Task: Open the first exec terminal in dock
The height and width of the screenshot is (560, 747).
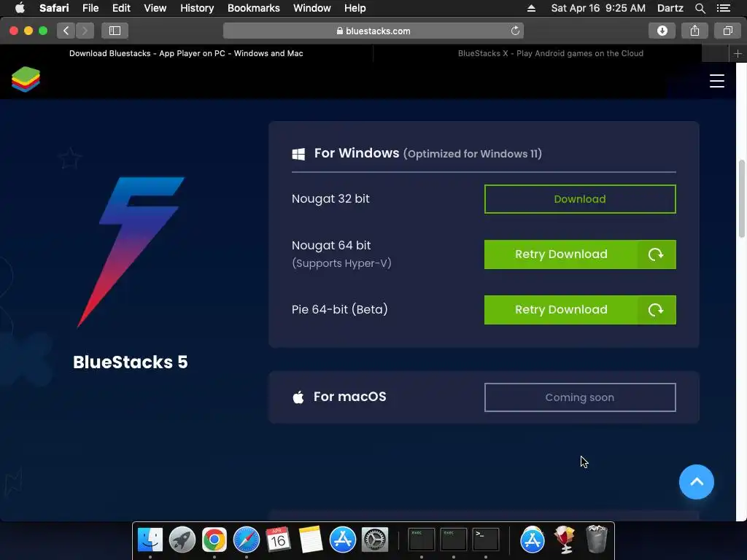Action: (x=421, y=540)
